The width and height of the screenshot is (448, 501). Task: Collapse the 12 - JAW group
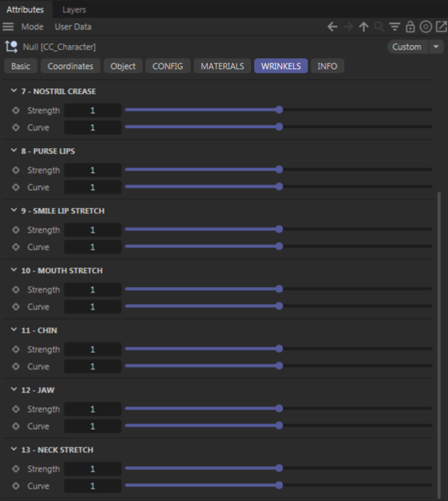click(14, 389)
